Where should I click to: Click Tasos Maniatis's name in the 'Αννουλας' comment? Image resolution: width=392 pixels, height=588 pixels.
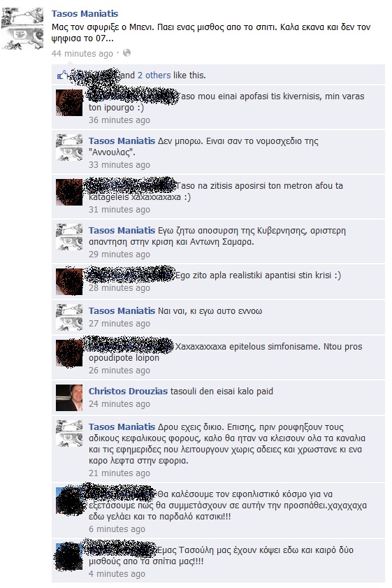pyautogui.click(x=122, y=141)
